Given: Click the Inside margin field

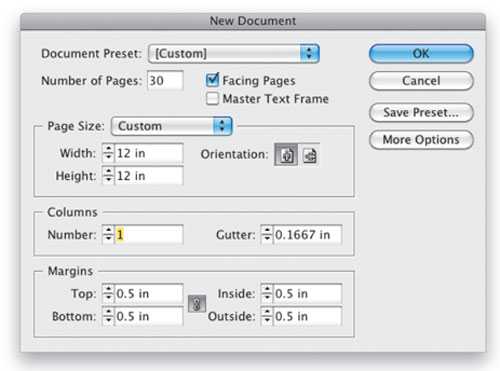Looking at the screenshot, I should pyautogui.click(x=307, y=294).
